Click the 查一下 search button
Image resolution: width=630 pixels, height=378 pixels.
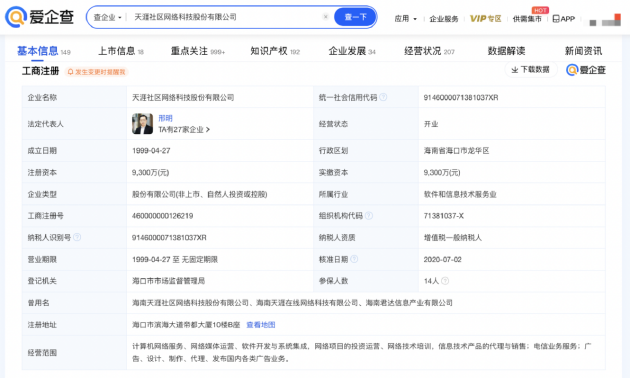click(x=355, y=17)
